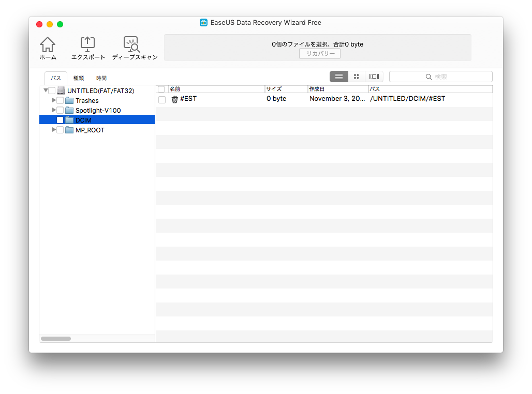Sort by サイズ column header

click(286, 89)
